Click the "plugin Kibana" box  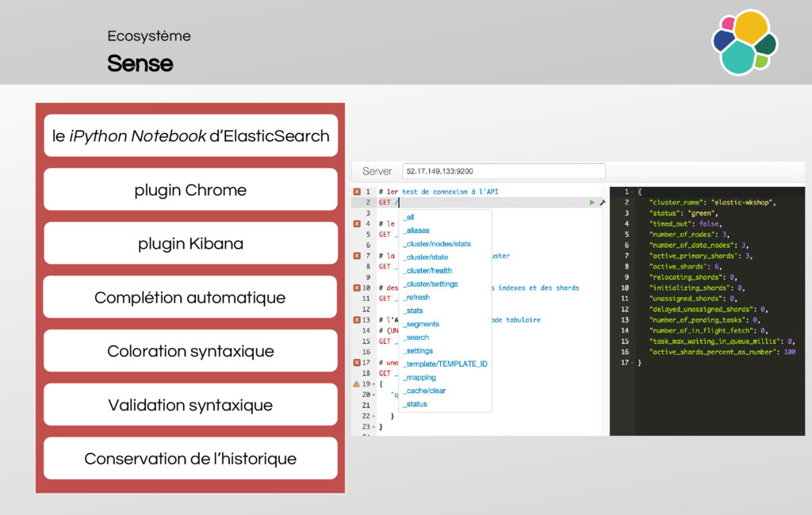(x=190, y=243)
